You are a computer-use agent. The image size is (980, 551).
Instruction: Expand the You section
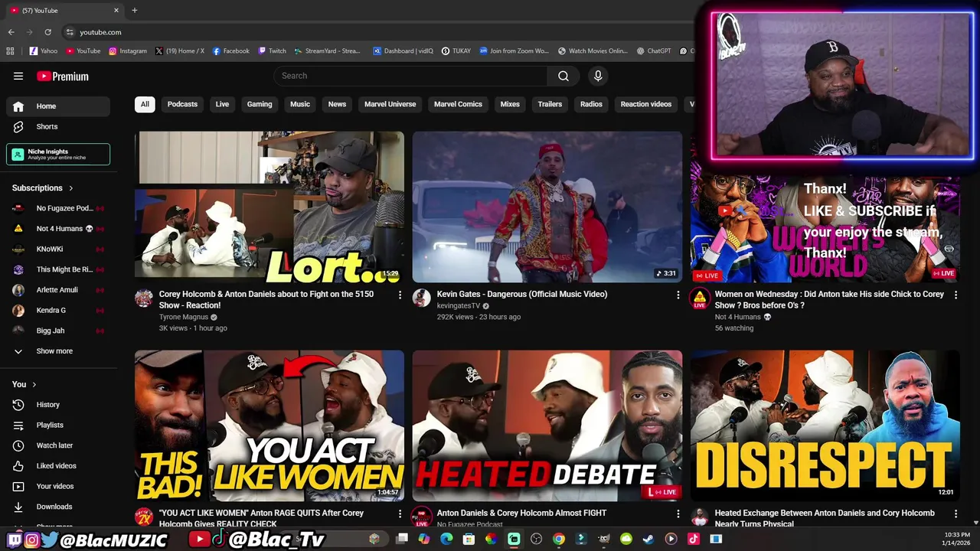pos(24,384)
